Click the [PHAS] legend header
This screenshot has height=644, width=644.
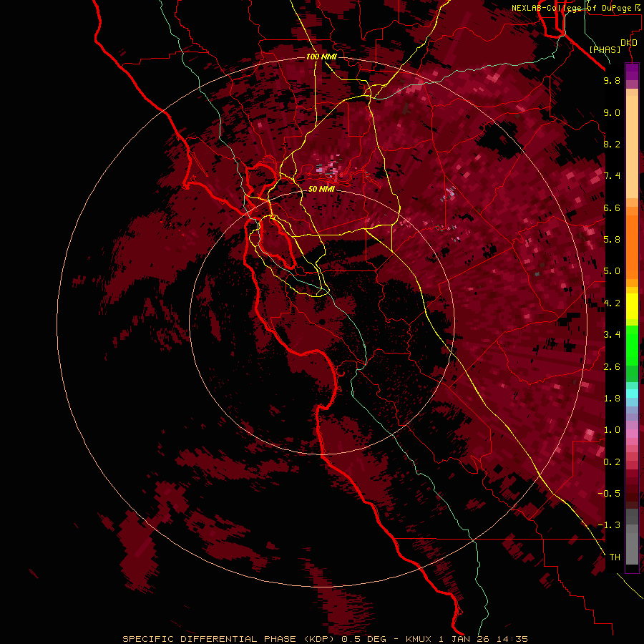pyautogui.click(x=605, y=50)
